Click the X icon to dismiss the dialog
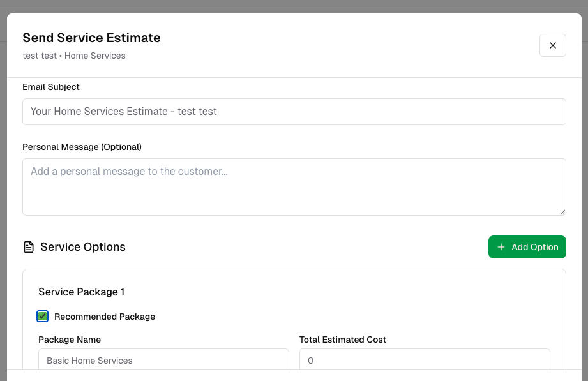 click(552, 45)
